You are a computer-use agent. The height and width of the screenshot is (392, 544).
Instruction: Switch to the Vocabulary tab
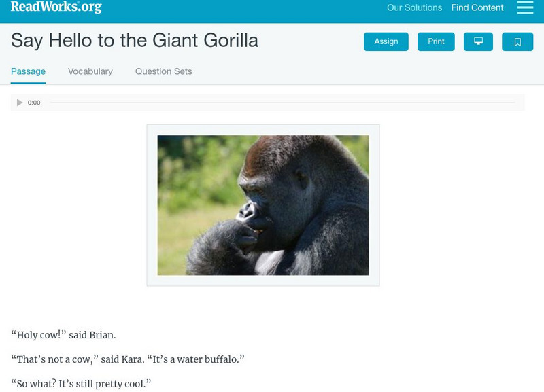(90, 71)
